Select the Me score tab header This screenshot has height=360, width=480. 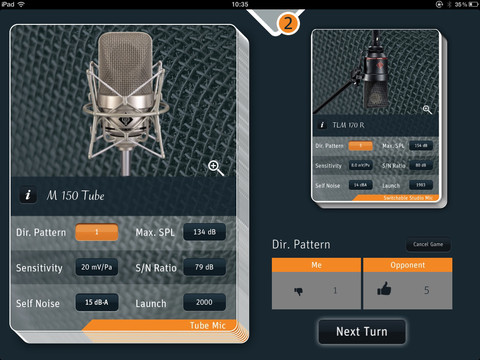[x=316, y=265]
